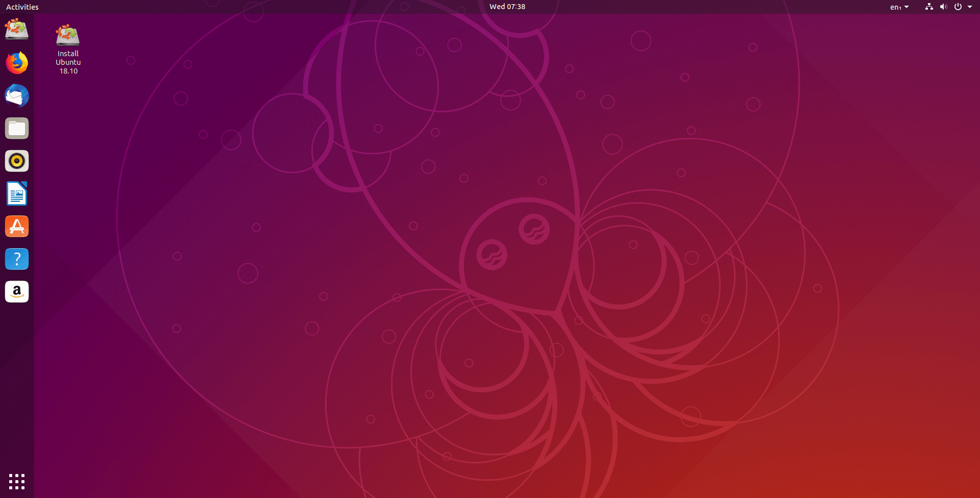Expand the system menu arrow

click(970, 7)
